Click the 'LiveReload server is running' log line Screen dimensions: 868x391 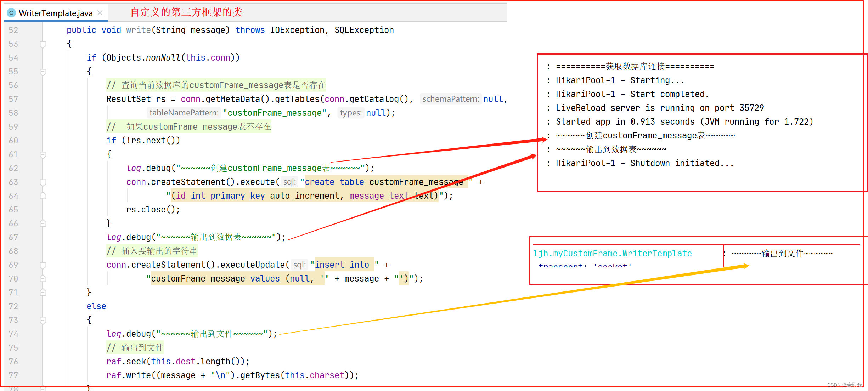(x=660, y=108)
